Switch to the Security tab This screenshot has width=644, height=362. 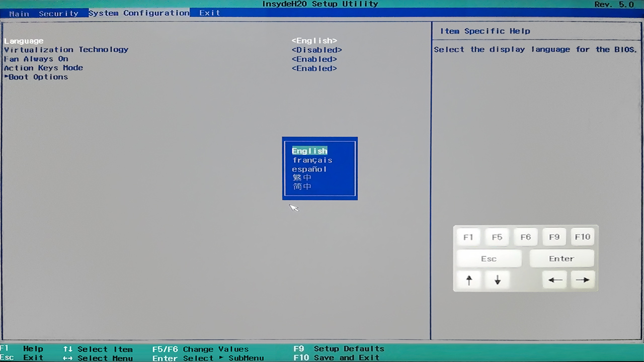pyautogui.click(x=58, y=13)
